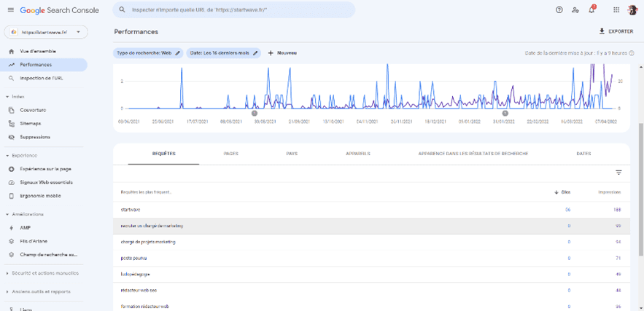644x311 pixels.
Task: Switch to the Appareils tab
Action: pos(357,154)
